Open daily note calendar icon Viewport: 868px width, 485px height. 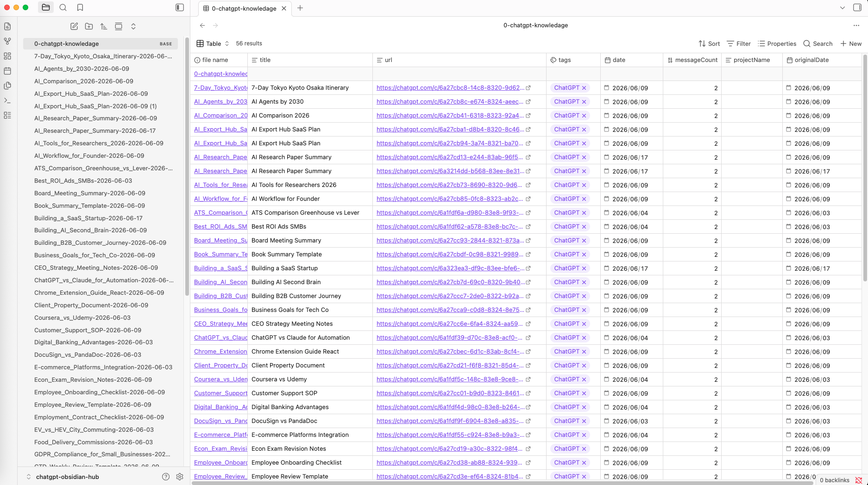point(7,71)
